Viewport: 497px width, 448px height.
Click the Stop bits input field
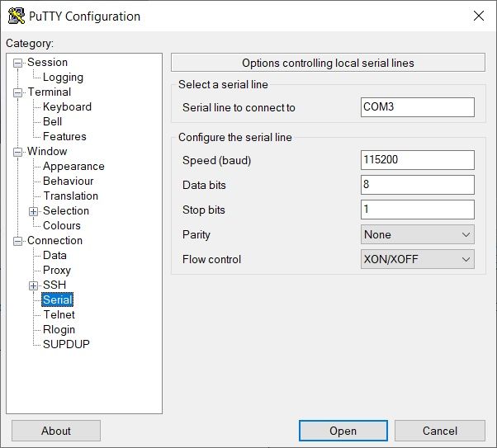(x=418, y=210)
